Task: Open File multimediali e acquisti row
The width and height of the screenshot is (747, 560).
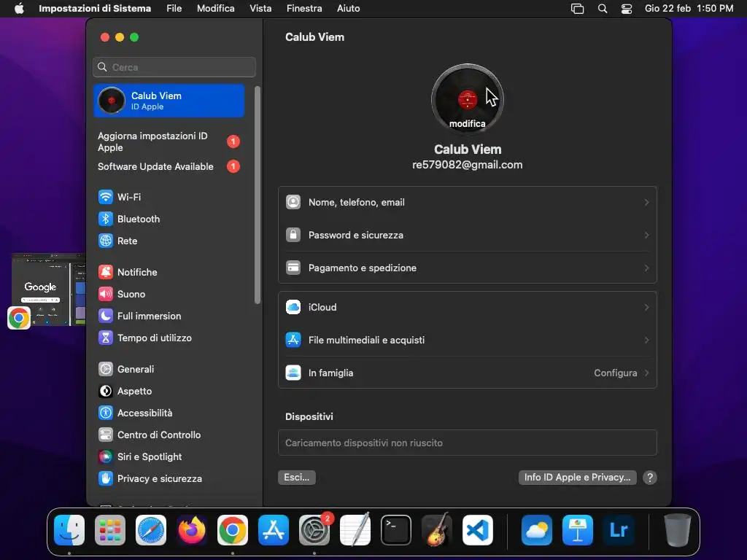Action: (x=468, y=341)
